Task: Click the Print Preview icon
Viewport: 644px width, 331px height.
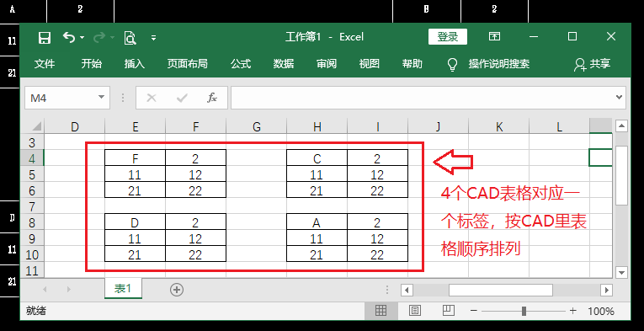Action: coord(130,38)
